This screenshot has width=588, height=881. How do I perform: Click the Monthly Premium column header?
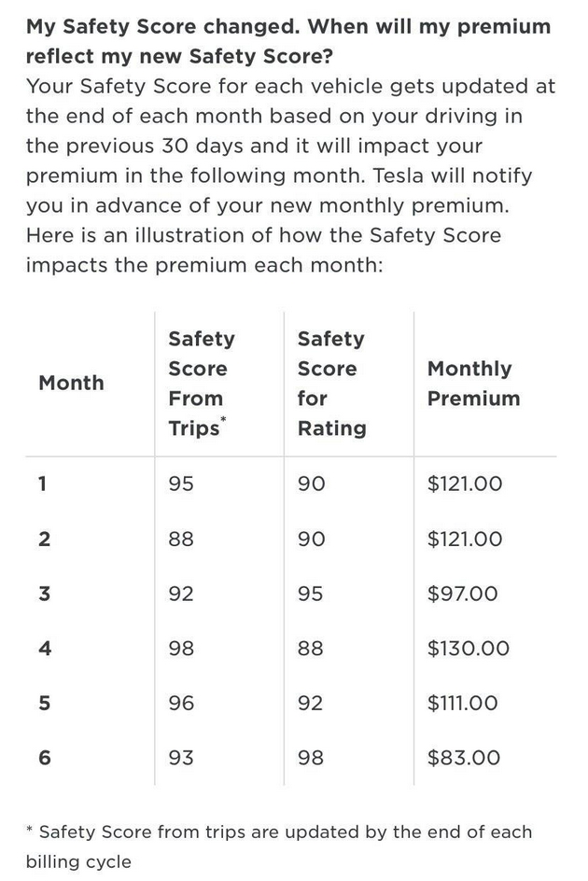(473, 383)
